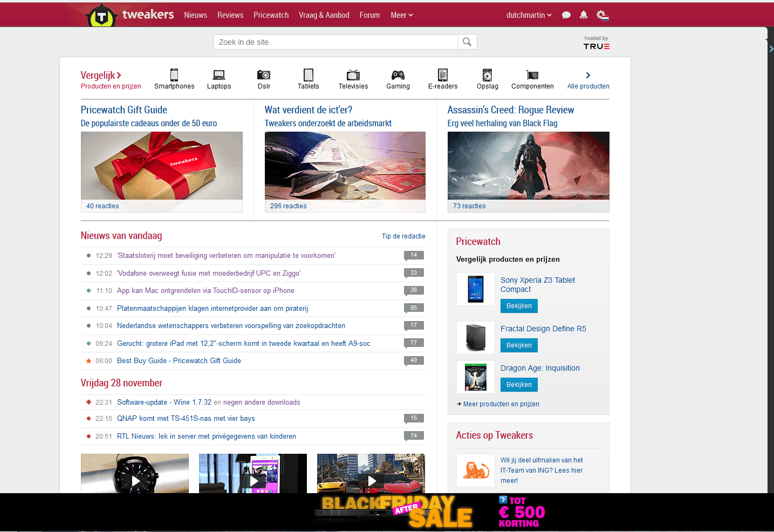Screen dimensions: 774x532
Task: Open 'Vodafone overweegt fusie' news article
Action: point(209,273)
